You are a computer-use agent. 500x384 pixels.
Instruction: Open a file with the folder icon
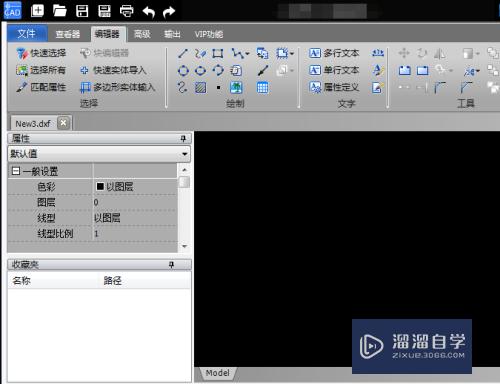(x=60, y=11)
